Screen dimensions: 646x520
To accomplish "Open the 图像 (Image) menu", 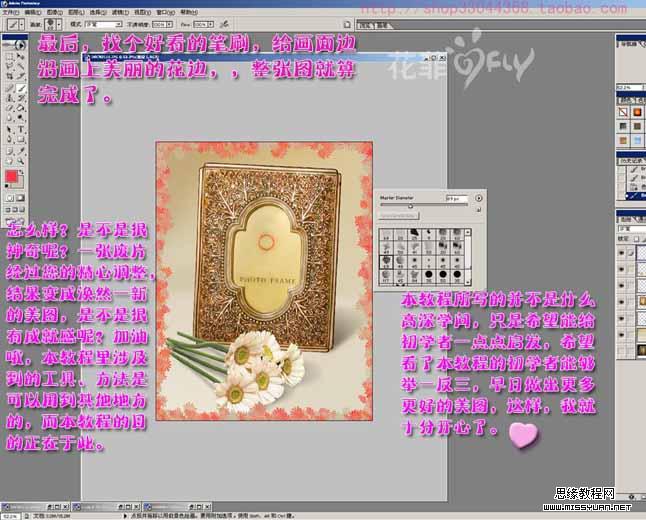I will (x=54, y=12).
